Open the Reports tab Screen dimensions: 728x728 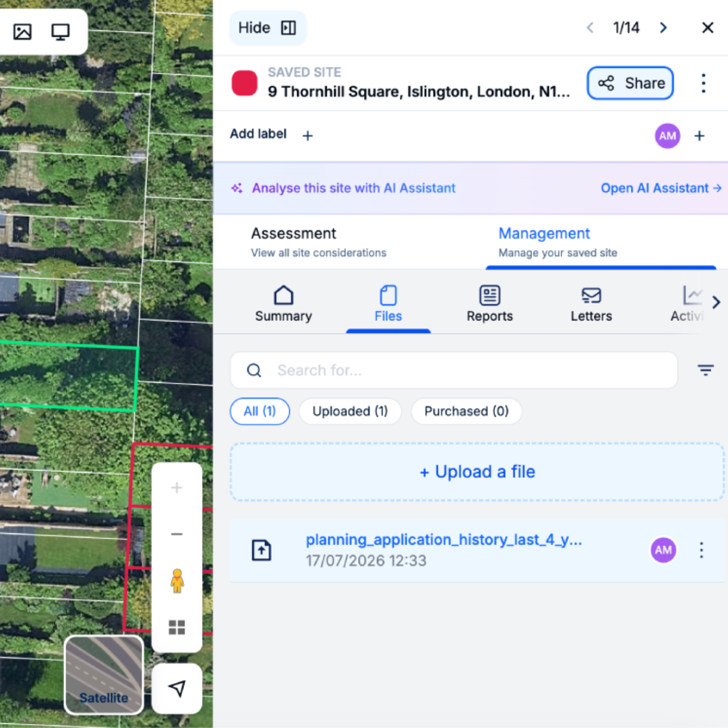489,303
